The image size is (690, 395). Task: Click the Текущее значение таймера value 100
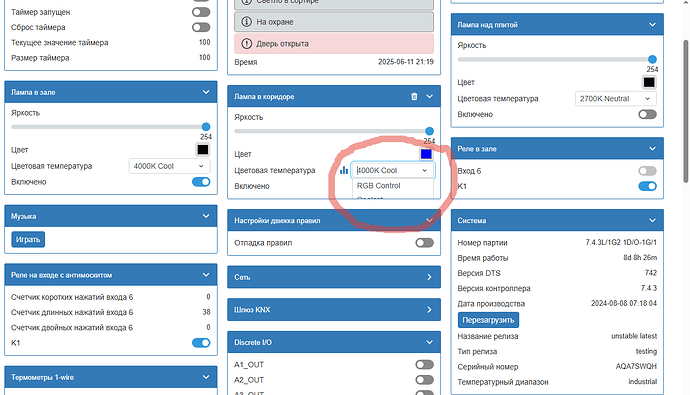(x=205, y=42)
